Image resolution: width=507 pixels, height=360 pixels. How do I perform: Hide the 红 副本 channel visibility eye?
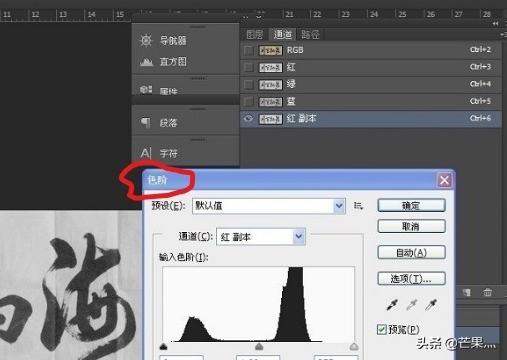[248, 119]
